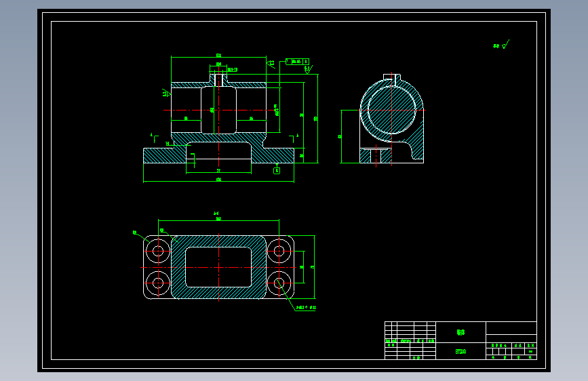
Task: Pick the hatched circular bore in the side view
Action: (x=391, y=110)
